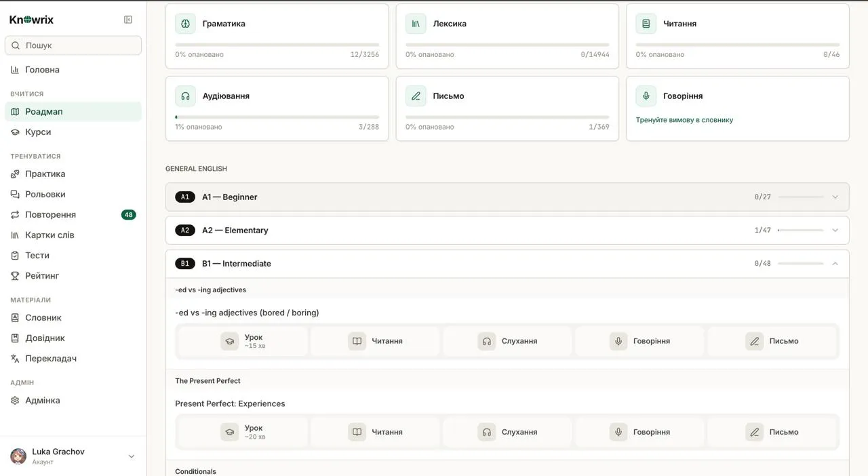The image size is (868, 476).
Task: Click the Практика icon in sidebar
Action: (x=15, y=174)
